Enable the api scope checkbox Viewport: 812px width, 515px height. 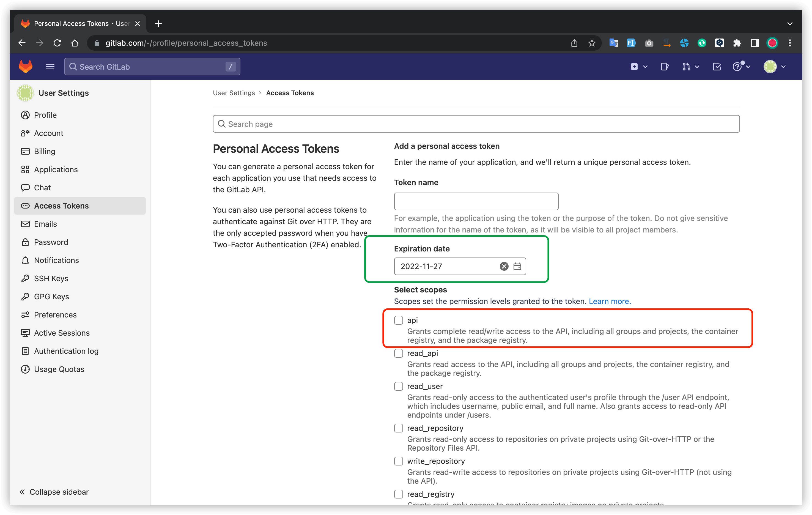point(398,320)
